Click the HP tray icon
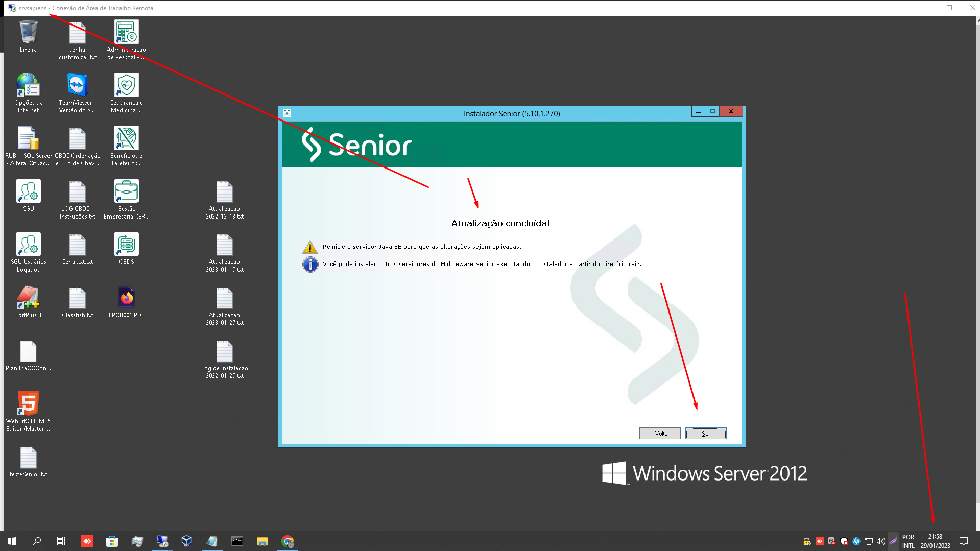The height and width of the screenshot is (551, 980). (x=856, y=541)
